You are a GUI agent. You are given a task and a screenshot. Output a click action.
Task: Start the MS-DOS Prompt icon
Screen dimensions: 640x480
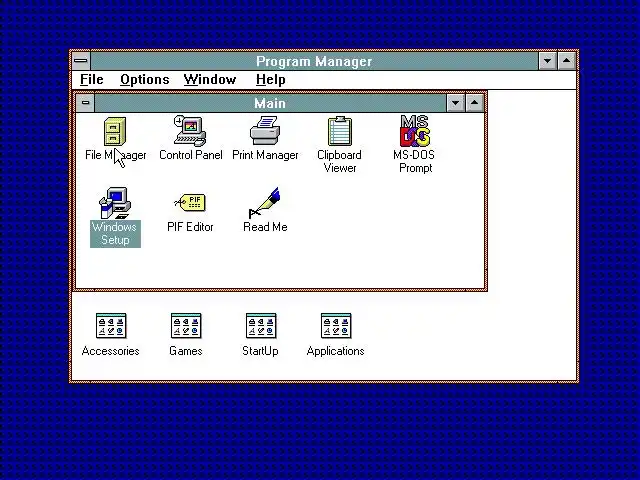coord(415,131)
